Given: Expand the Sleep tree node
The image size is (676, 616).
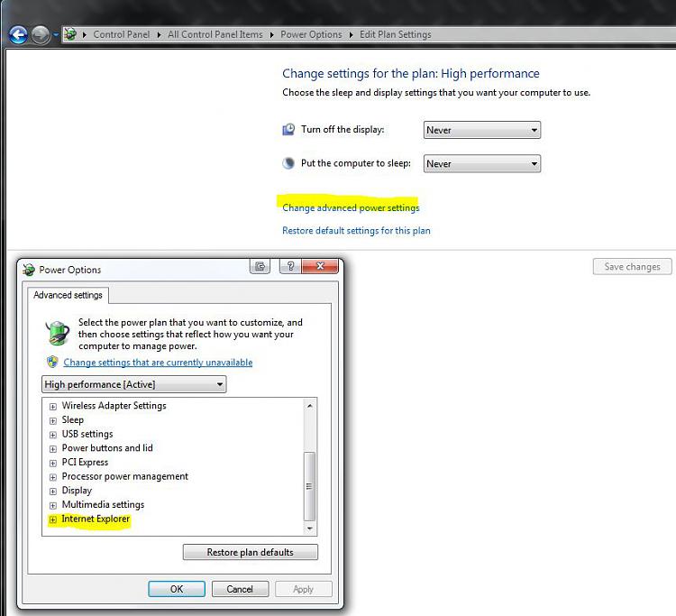Looking at the screenshot, I should point(53,420).
